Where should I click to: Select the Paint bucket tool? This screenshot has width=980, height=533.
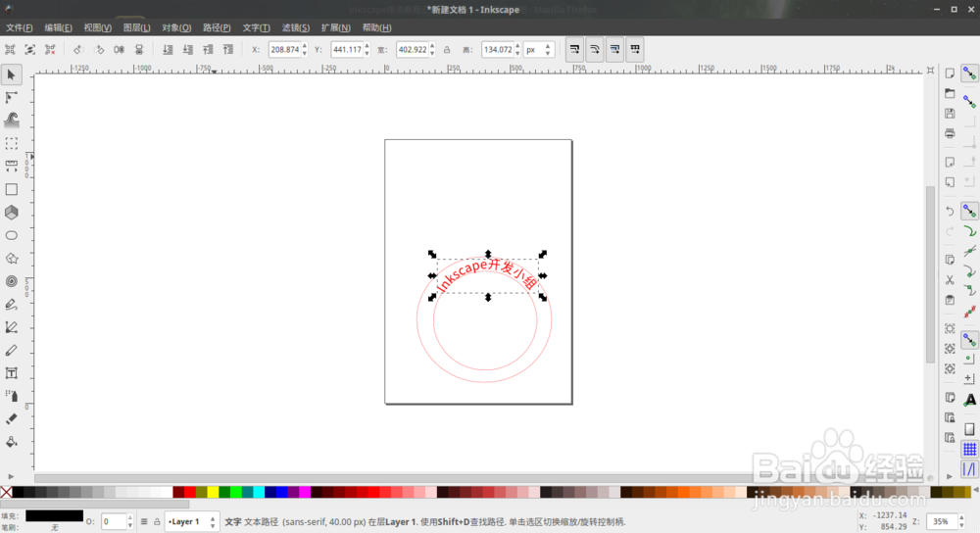[11, 442]
